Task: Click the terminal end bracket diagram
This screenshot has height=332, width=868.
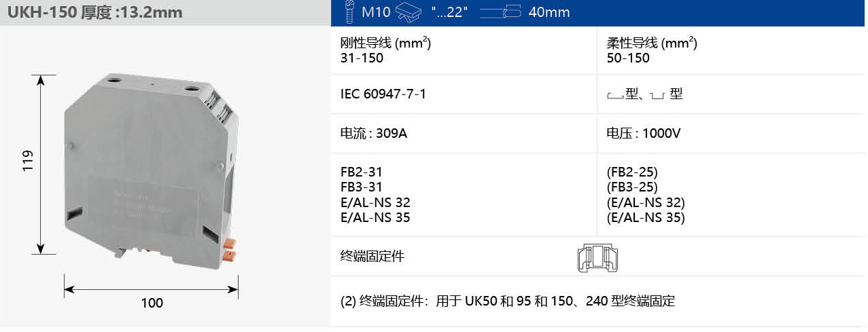Action: point(597,257)
